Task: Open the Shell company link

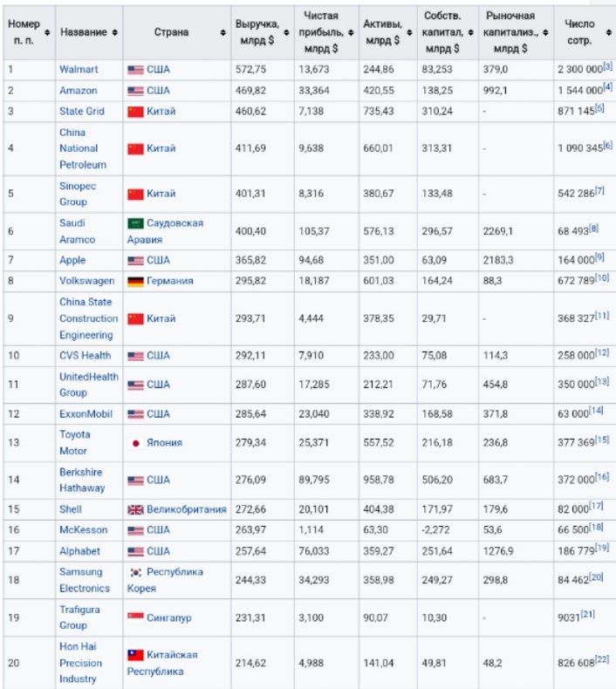Action: pos(71,509)
